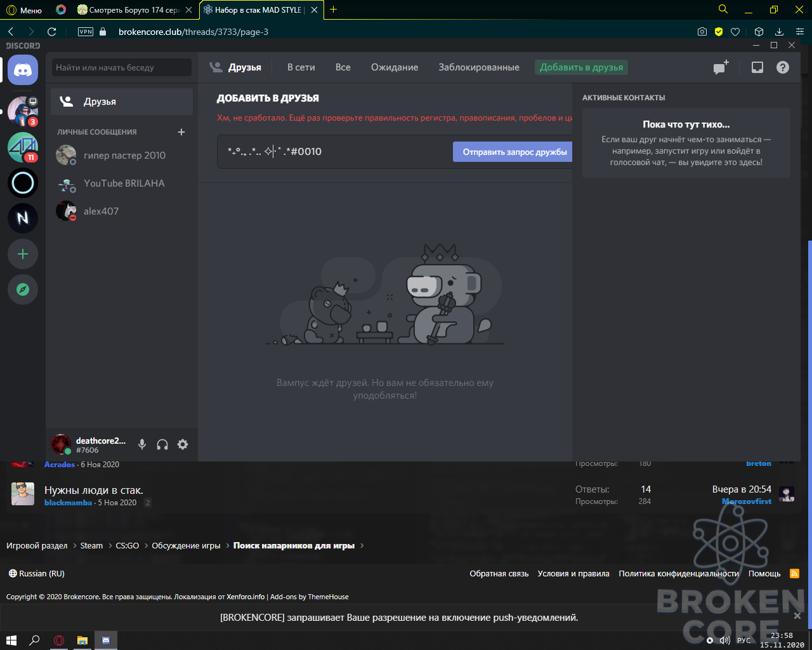Screen dimensions: 812x650
Task: Toggle the VPN badge in address bar
Action: pyautogui.click(x=86, y=32)
